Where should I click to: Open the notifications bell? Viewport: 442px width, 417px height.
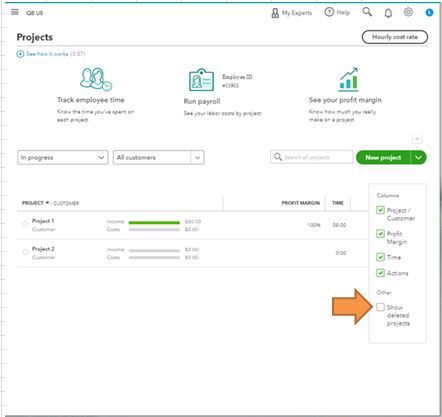[x=388, y=13]
